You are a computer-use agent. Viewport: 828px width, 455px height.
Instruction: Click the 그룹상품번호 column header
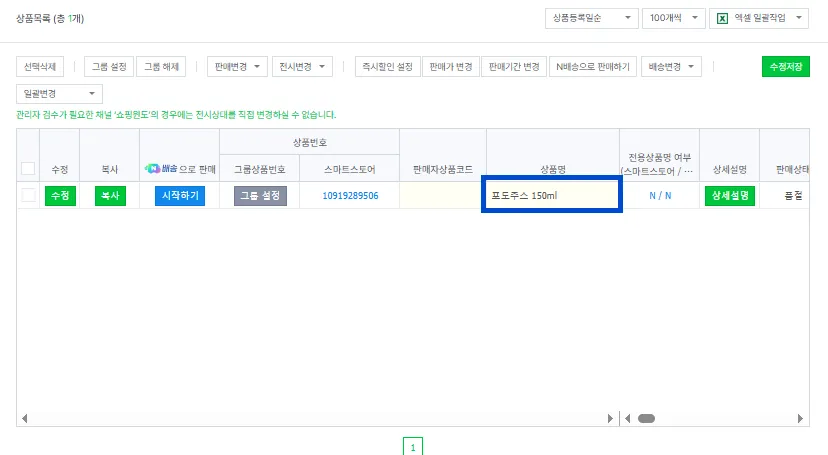260,169
